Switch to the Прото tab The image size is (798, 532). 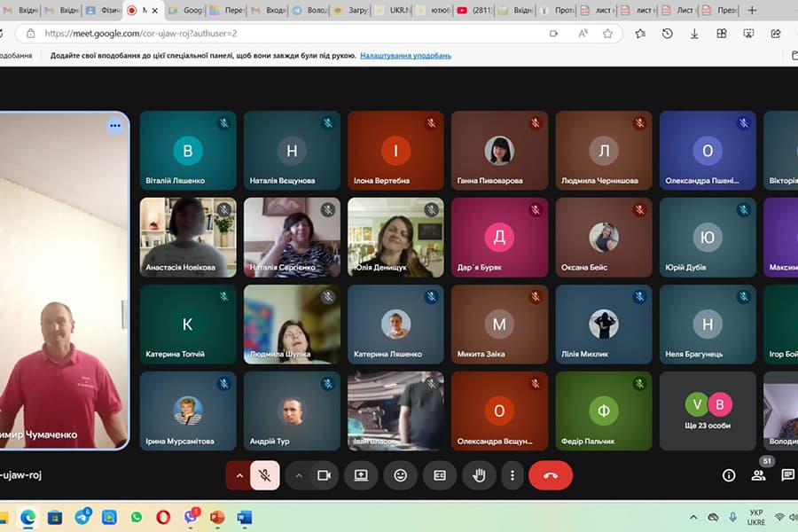click(x=556, y=10)
